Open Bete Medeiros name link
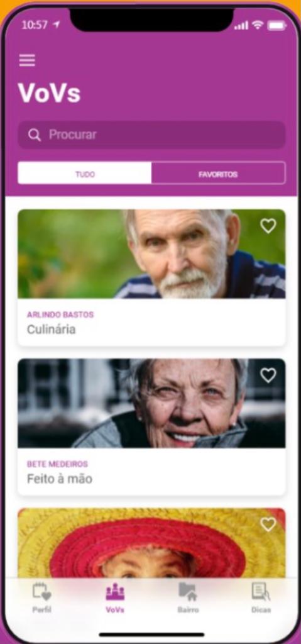Viewport: 301px width, 644px height. pos(57,464)
